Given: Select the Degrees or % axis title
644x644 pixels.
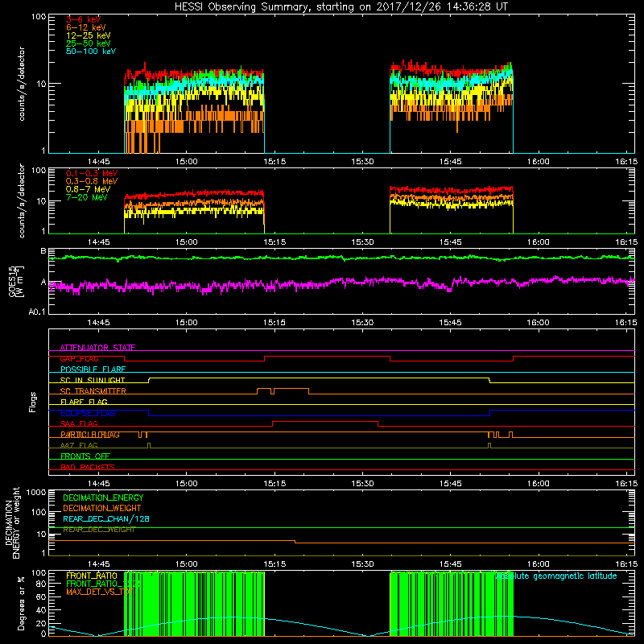Looking at the screenshot, I should [x=22, y=603].
